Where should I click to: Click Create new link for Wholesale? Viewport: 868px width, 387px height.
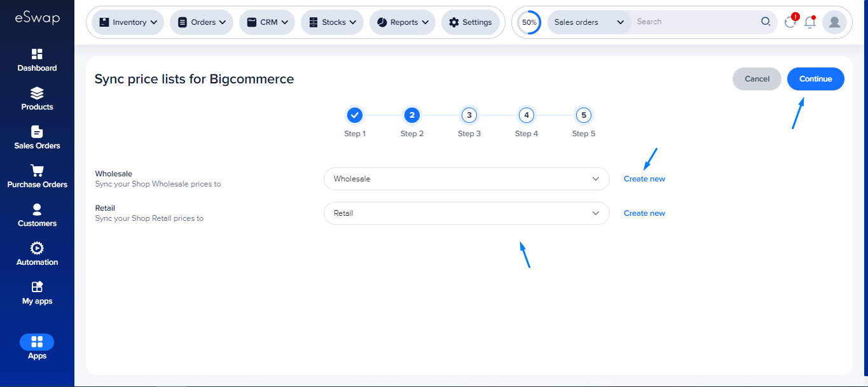[x=644, y=179]
